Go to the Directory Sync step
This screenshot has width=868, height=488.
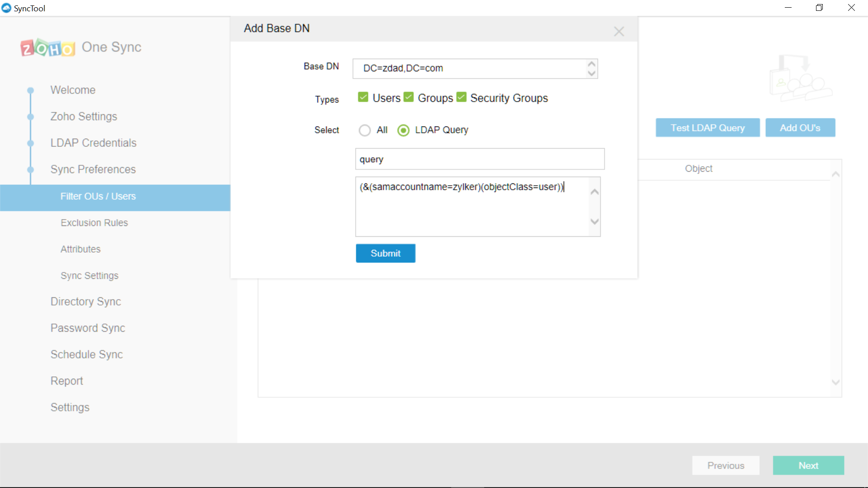(85, 302)
